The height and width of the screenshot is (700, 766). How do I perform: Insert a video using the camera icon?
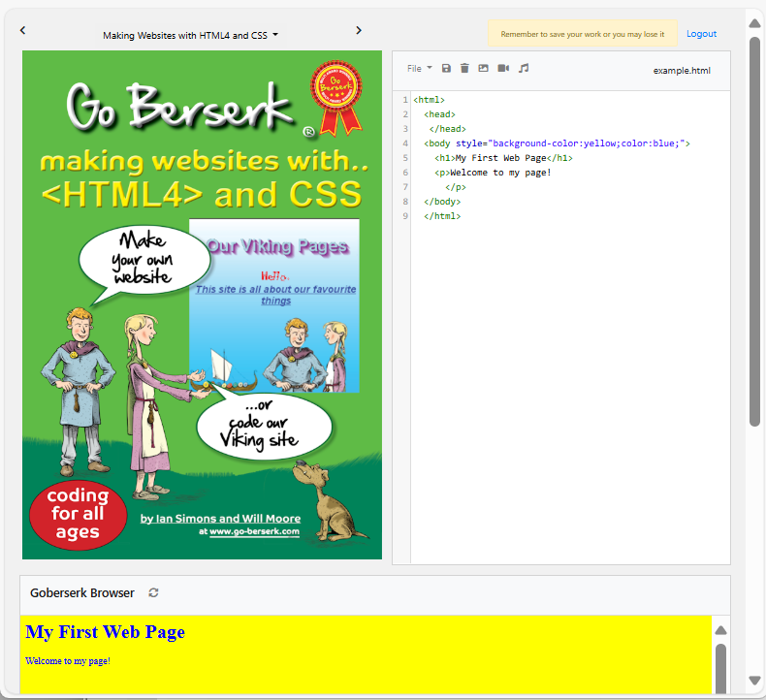503,69
